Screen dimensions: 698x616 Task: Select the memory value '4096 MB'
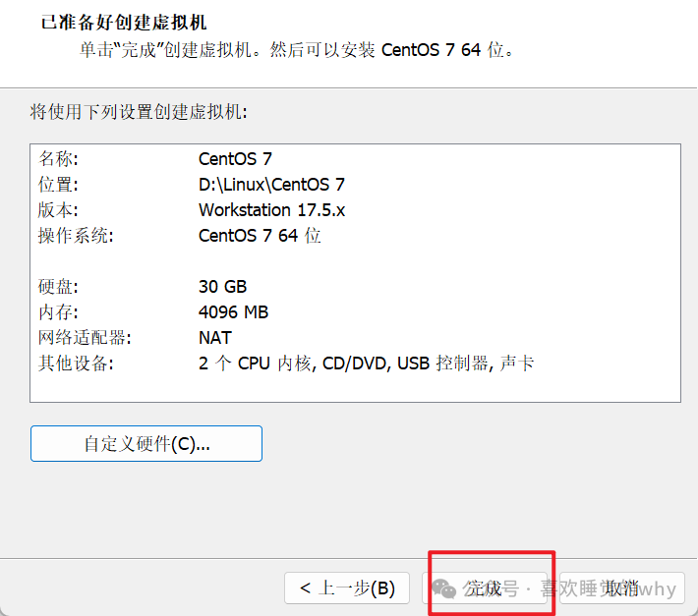coord(233,312)
